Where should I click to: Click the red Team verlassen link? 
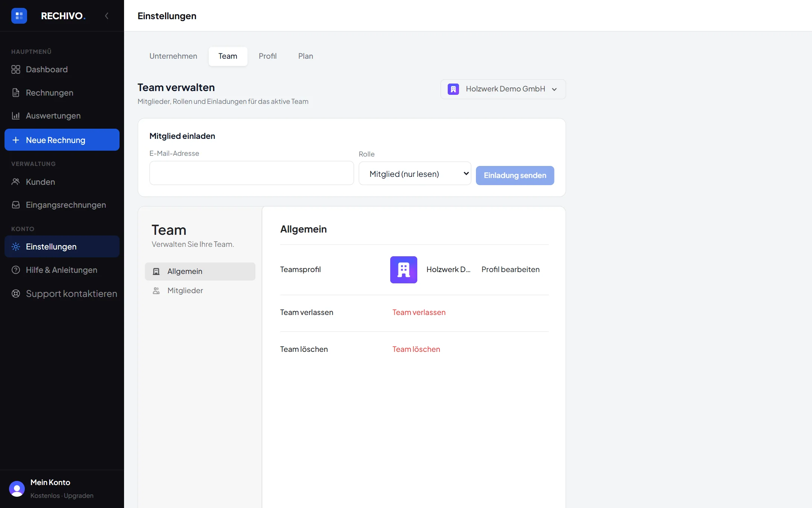click(419, 312)
